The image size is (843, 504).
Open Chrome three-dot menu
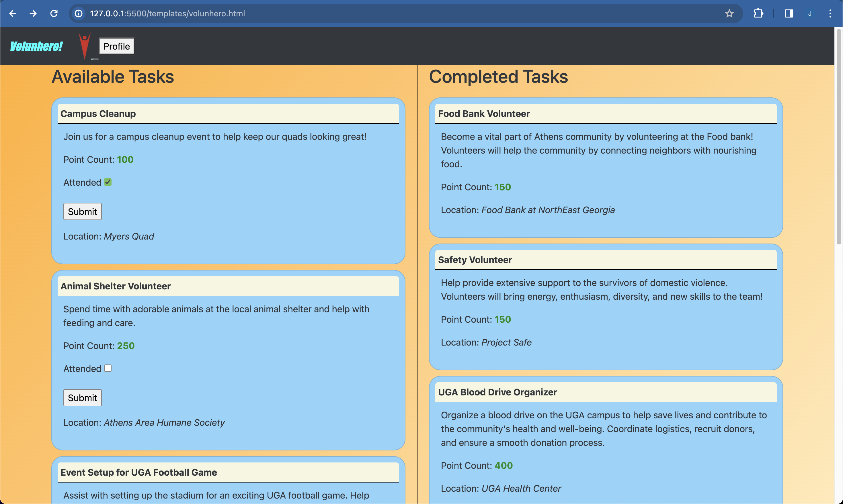830,13
